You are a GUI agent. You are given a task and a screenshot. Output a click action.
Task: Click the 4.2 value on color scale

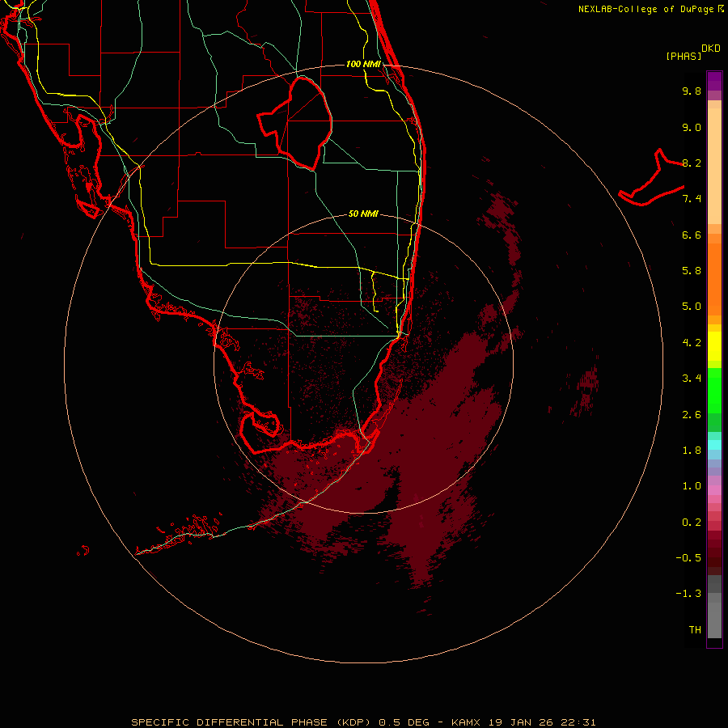pos(692,343)
